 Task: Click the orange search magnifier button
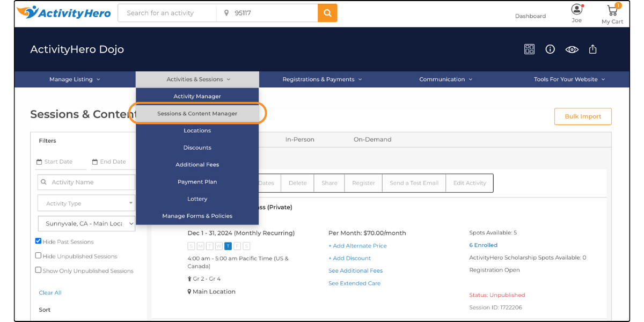[x=327, y=13]
